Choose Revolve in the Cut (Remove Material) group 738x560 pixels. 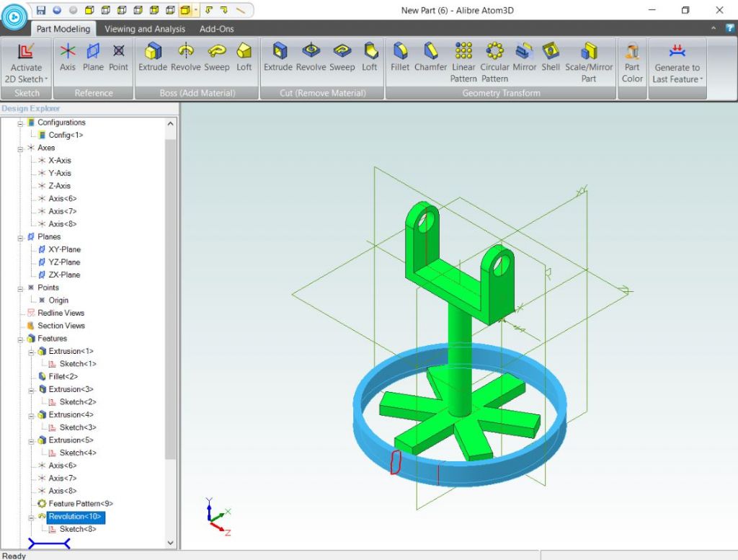[311, 57]
